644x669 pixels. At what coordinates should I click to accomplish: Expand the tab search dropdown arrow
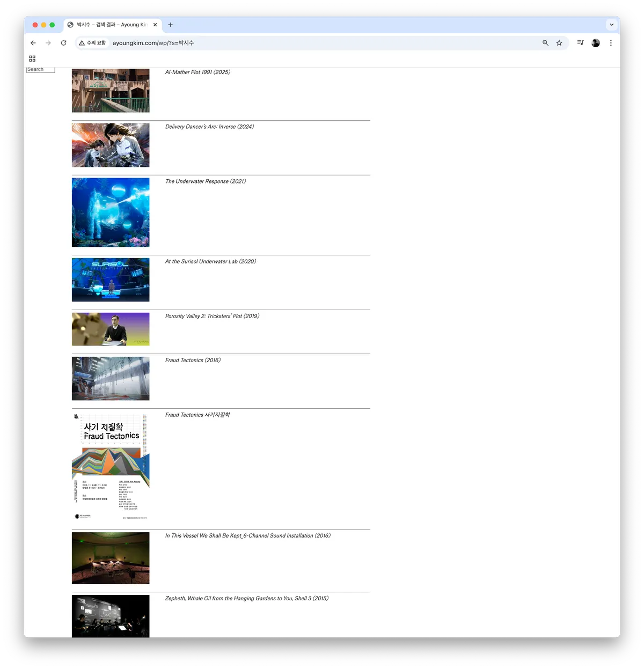(611, 25)
